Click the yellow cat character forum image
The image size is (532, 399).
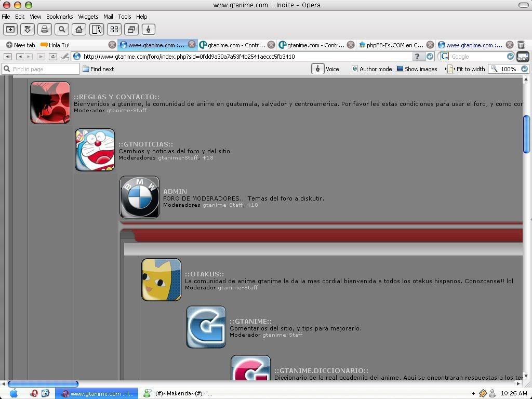[161, 280]
